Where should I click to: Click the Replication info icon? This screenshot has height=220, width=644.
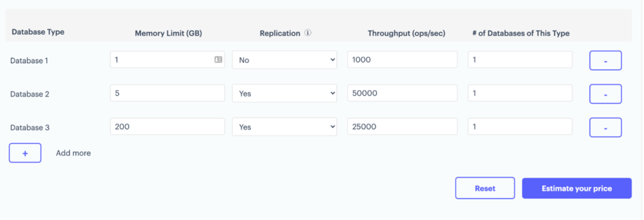tap(308, 33)
